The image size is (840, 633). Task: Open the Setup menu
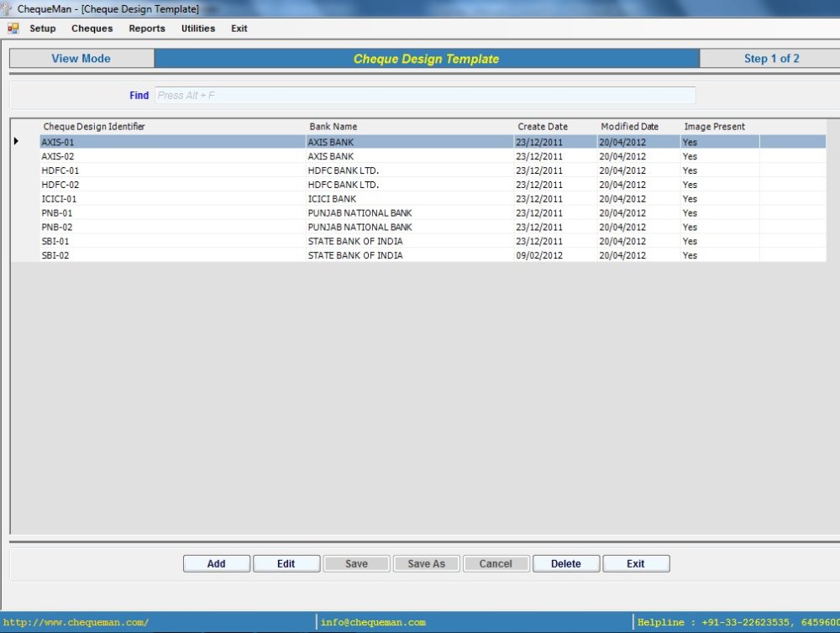pos(42,29)
